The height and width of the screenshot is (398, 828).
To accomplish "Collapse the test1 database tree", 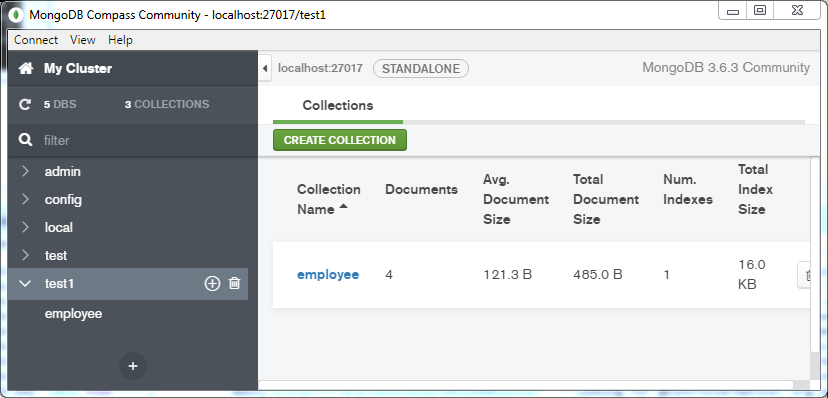I will click(x=25, y=283).
